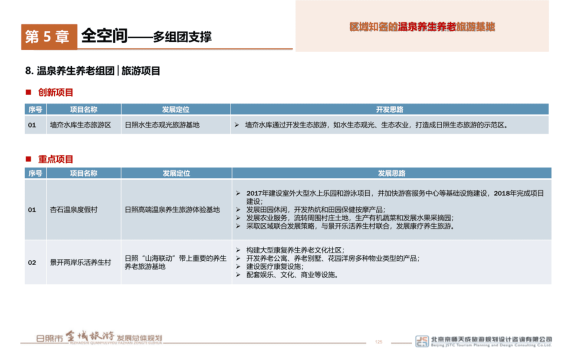
Task: Click the '发展思路' column header
Action: (x=392, y=173)
